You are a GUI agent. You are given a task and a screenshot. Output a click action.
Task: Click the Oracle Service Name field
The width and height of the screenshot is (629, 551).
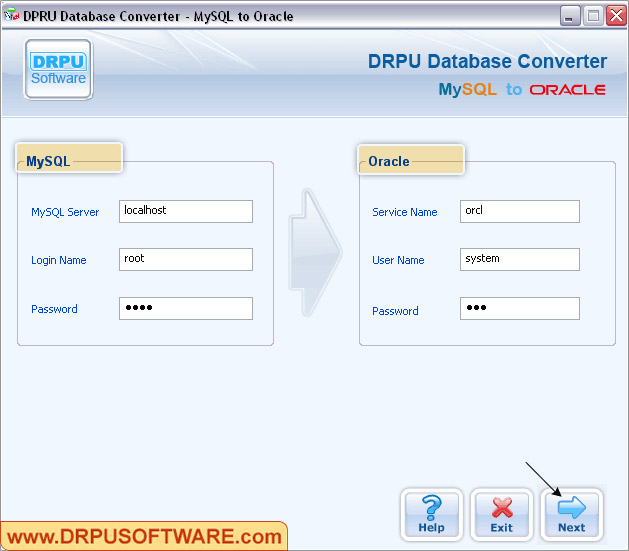pos(520,211)
